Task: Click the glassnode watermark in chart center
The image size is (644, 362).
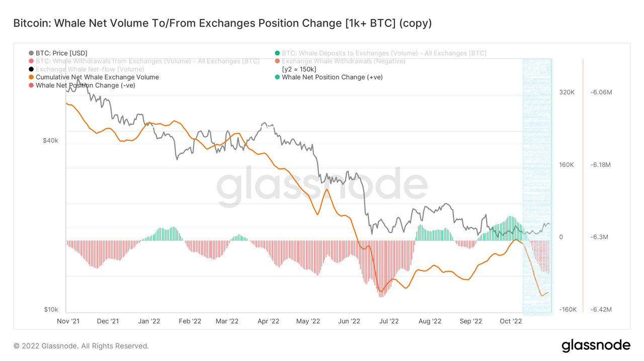Action: point(322,186)
